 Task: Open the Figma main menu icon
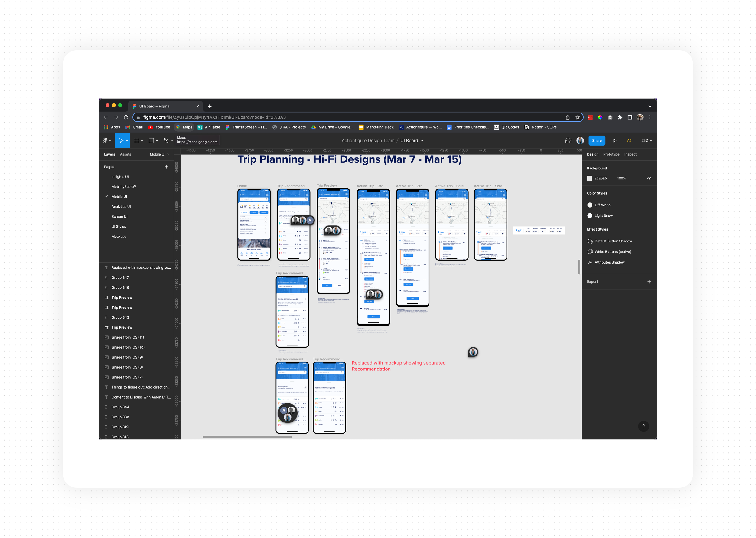(105, 140)
